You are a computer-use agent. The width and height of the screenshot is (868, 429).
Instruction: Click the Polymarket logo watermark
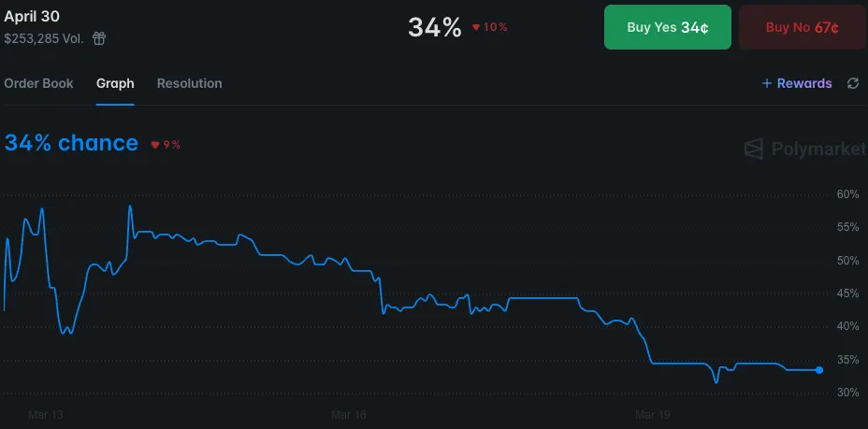[804, 149]
